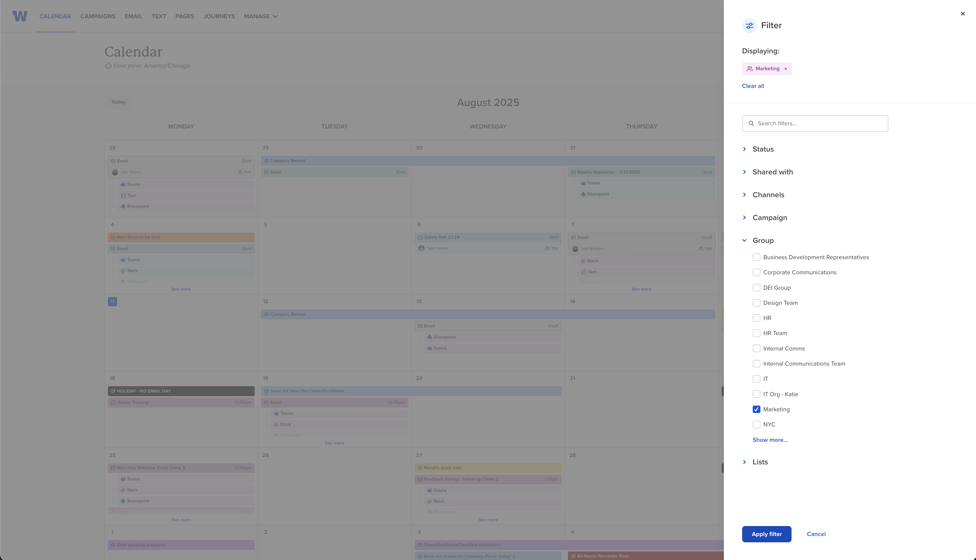Check Business Development Representatives group

coord(756,257)
